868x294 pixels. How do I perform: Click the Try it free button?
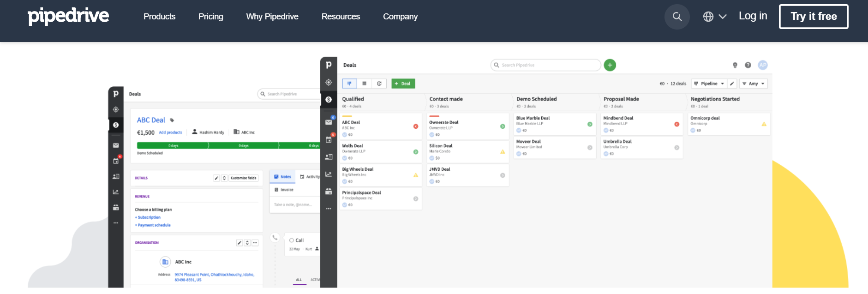pyautogui.click(x=813, y=17)
